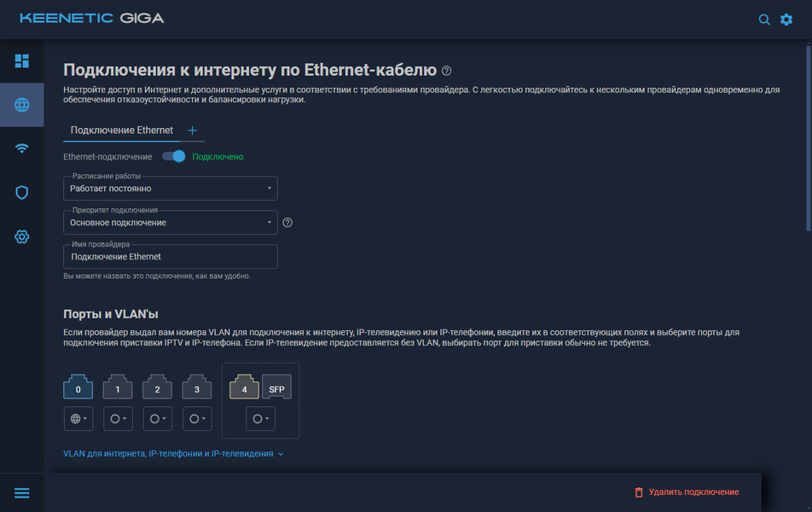Click the Удалить подключение button
The width and height of the screenshot is (812, 512).
tap(687, 492)
